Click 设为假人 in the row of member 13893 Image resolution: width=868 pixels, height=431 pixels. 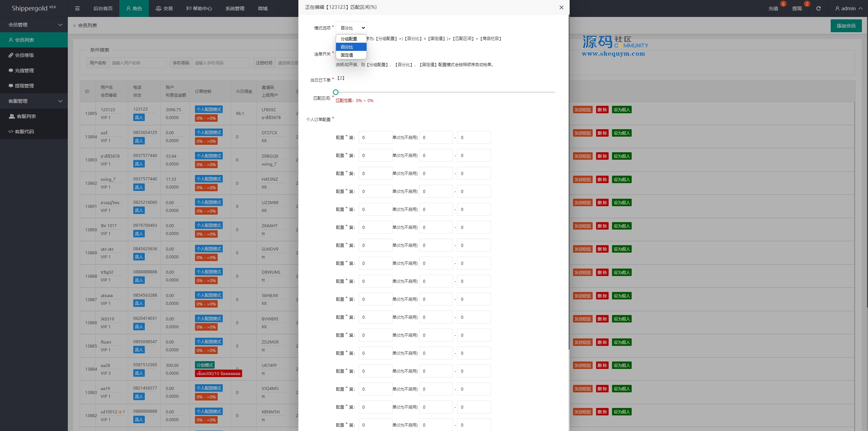click(x=622, y=156)
